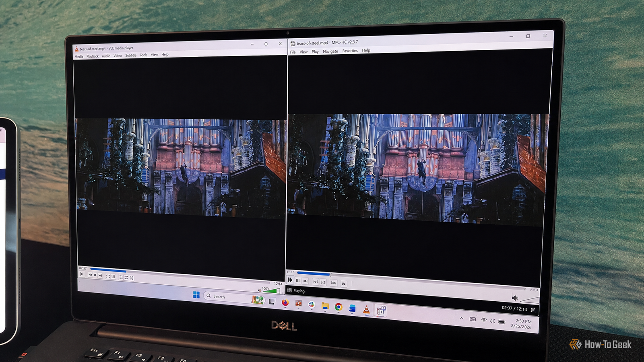The height and width of the screenshot is (362, 644).
Task: Click VLC next media button
Action: (x=100, y=276)
